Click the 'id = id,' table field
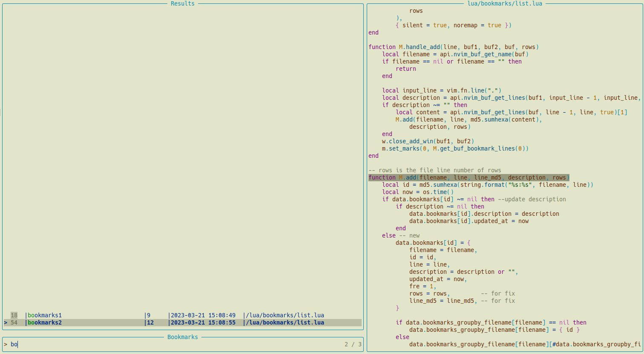Screen dimensions: 644x354 (x=423, y=257)
